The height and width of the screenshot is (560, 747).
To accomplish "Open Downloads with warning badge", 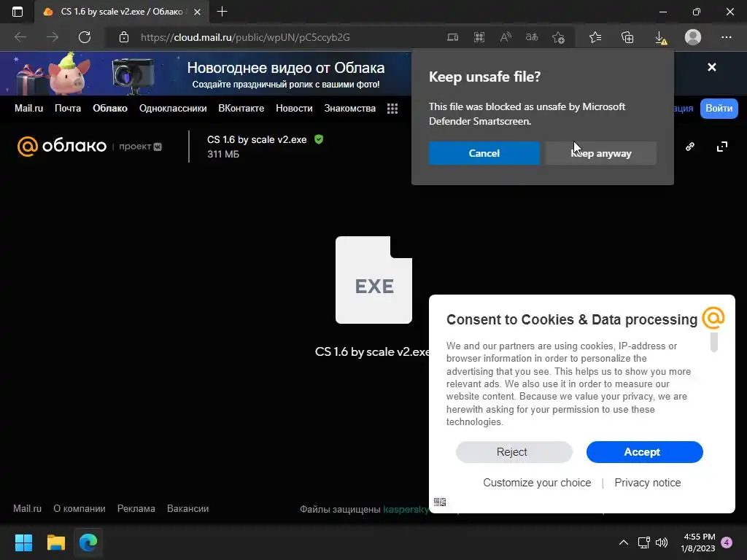I will (661, 38).
